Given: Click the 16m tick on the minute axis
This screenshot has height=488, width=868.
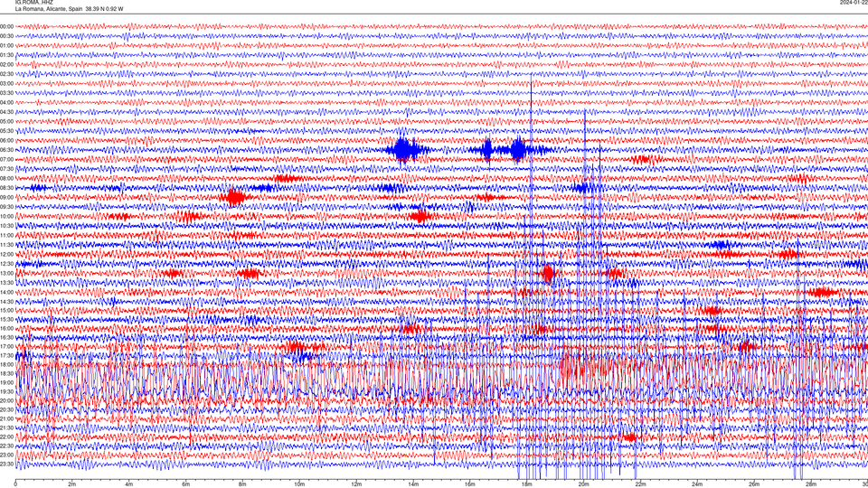Looking at the screenshot, I should tap(470, 484).
